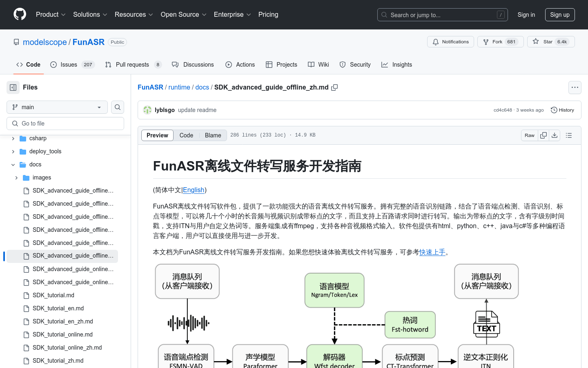Open the main branch selector dropdown
Viewport: 588px width, 368px height.
[57, 107]
